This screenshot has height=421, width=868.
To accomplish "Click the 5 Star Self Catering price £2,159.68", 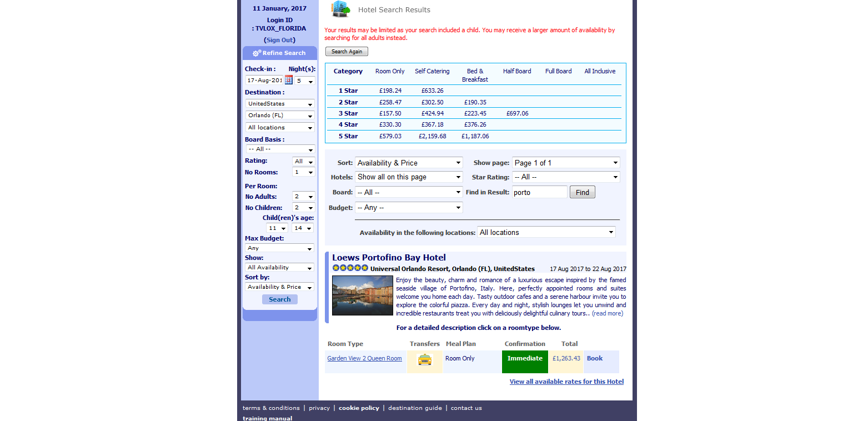I will pos(432,136).
